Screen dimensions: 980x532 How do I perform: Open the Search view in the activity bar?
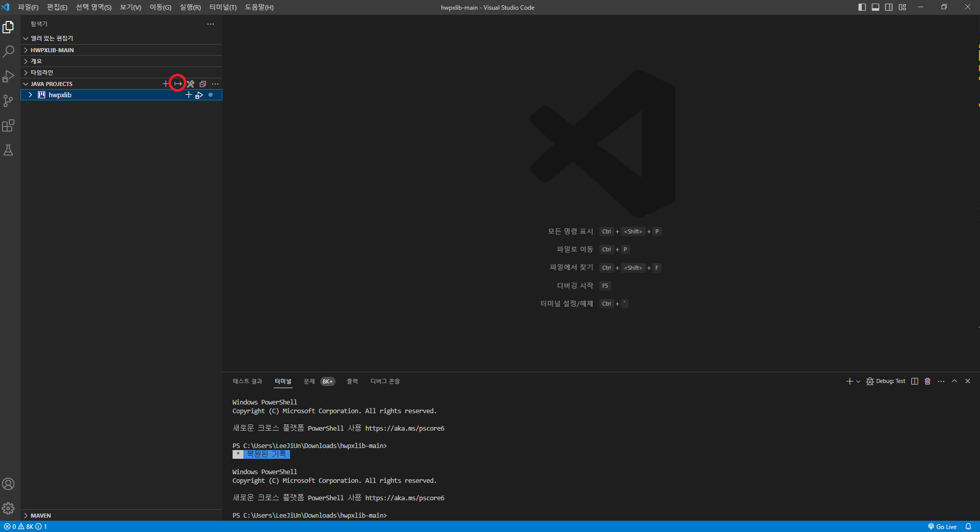coord(8,52)
